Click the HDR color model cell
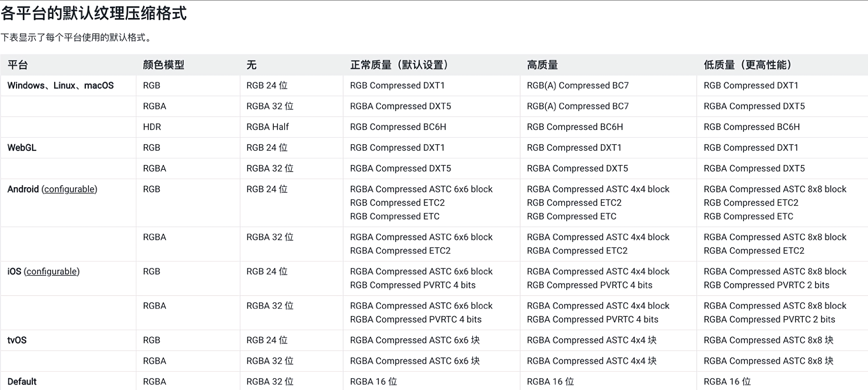Image resolution: width=868 pixels, height=390 pixels. (x=152, y=127)
